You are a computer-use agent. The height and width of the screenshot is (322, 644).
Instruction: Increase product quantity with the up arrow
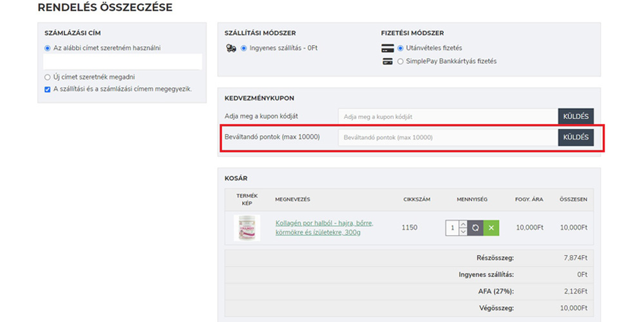click(x=463, y=224)
